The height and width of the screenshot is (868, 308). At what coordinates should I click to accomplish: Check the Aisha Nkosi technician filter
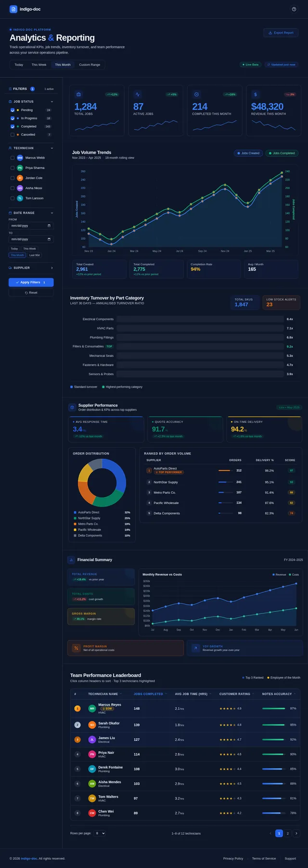pos(13,188)
